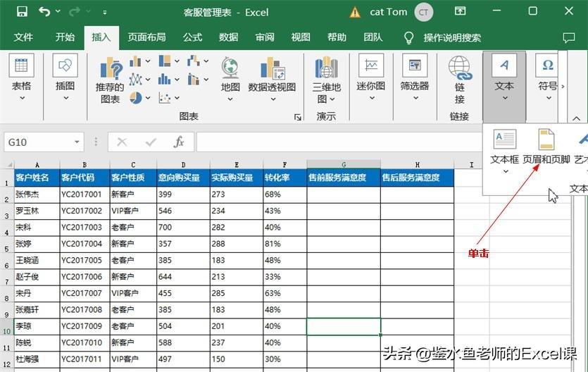Click the formula bar input area
Viewport: 588px width, 372px height.
pos(339,142)
